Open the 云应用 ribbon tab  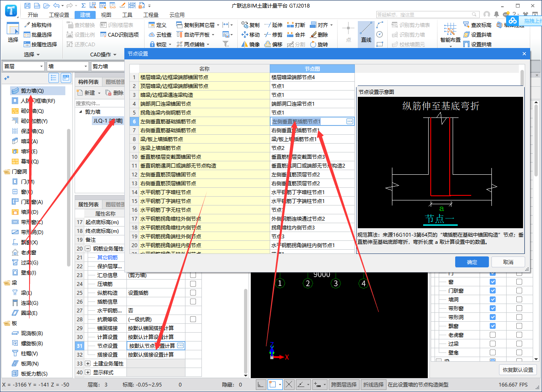coord(177,15)
